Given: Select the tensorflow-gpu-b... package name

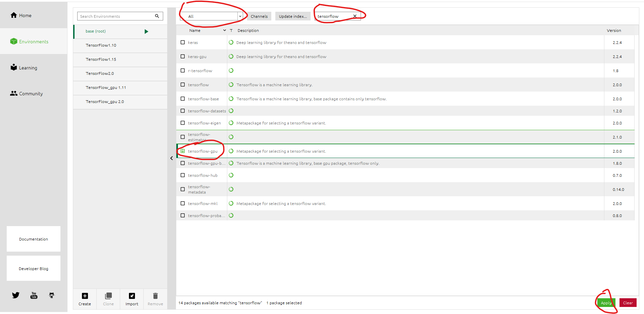Looking at the screenshot, I should 206,163.
